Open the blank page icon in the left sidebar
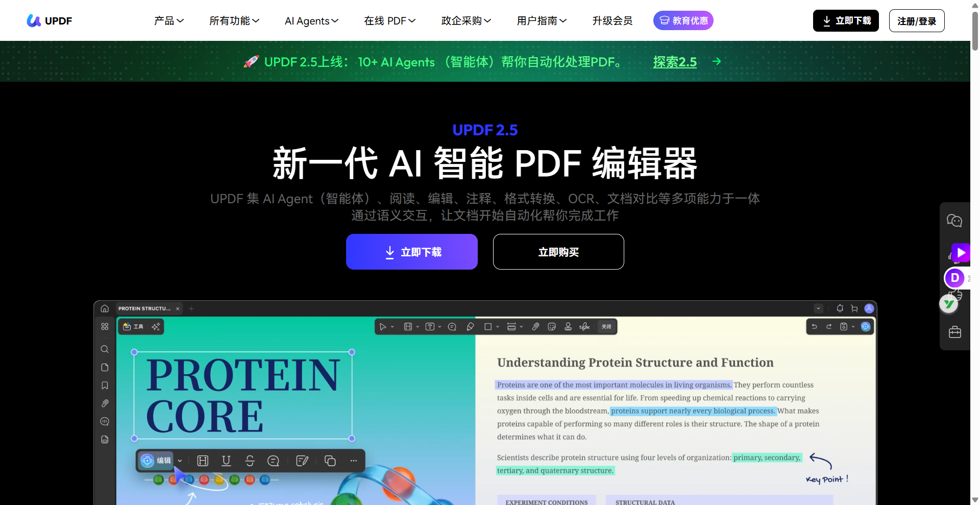The image size is (980, 505). (105, 367)
